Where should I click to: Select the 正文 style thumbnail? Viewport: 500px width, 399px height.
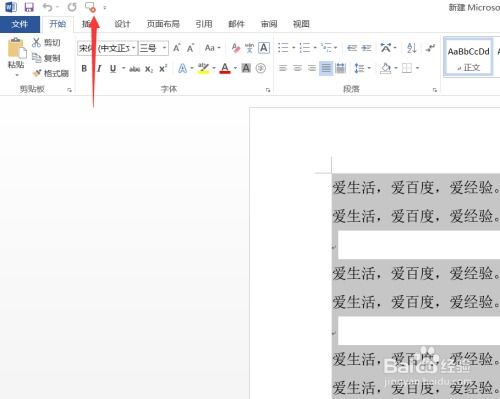point(468,57)
